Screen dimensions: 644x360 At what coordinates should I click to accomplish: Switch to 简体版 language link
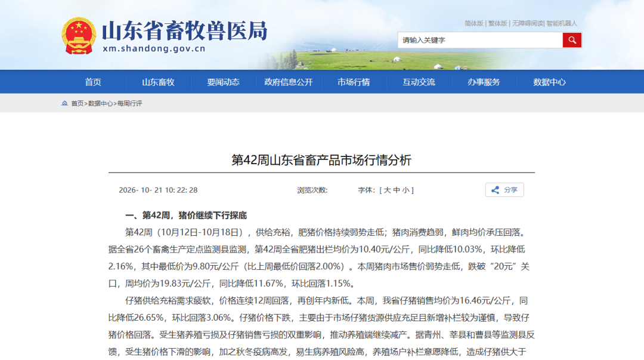click(473, 23)
